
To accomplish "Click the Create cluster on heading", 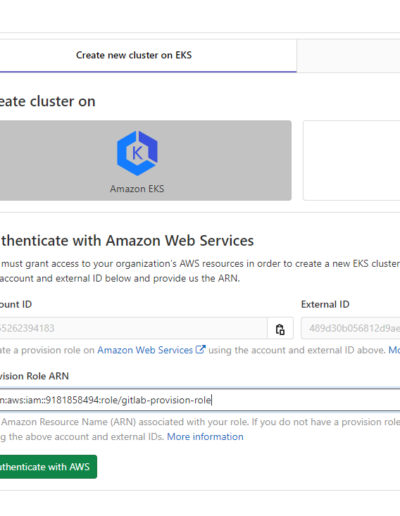I will coord(47,101).
